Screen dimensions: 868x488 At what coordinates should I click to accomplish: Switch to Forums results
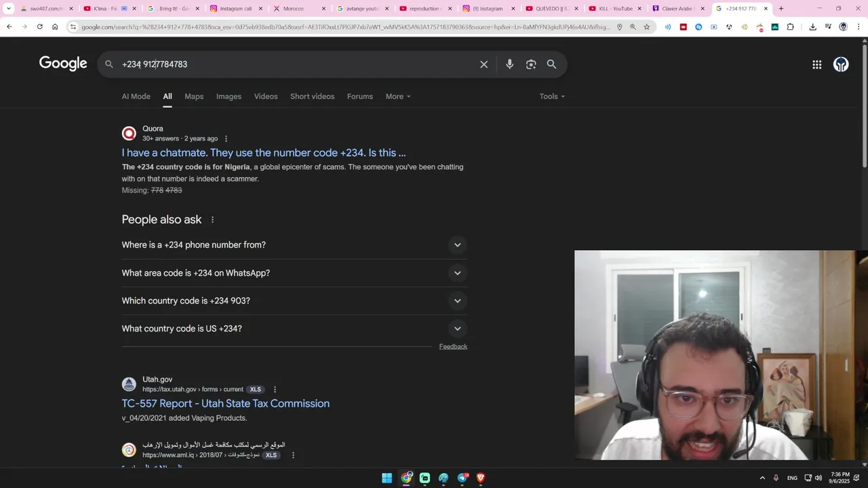[360, 96]
